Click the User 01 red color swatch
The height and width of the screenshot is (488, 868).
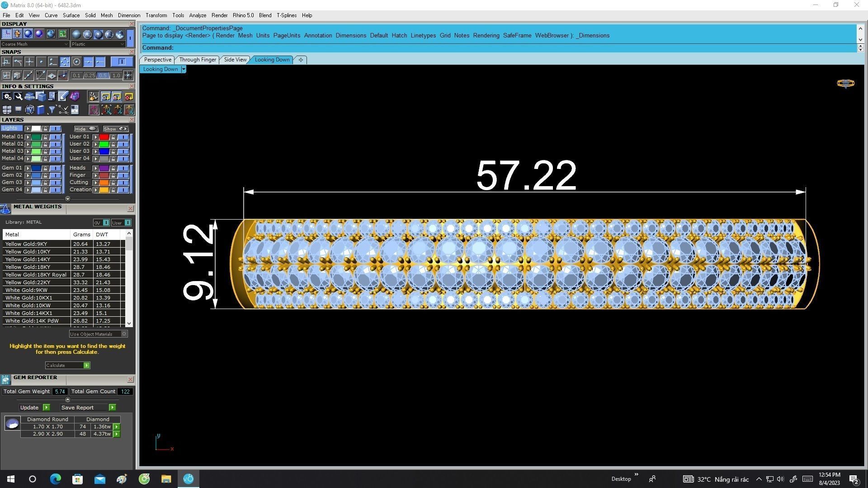pos(104,137)
